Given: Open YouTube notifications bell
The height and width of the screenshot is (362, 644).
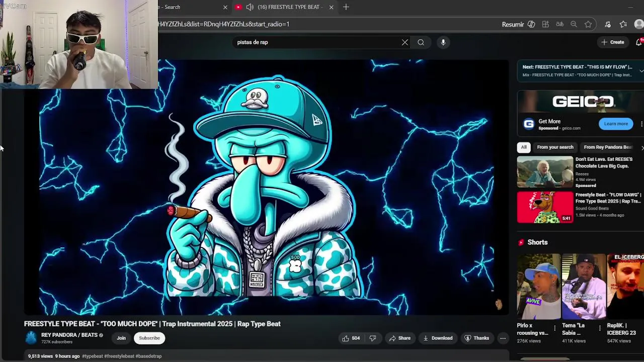Looking at the screenshot, I should (639, 42).
